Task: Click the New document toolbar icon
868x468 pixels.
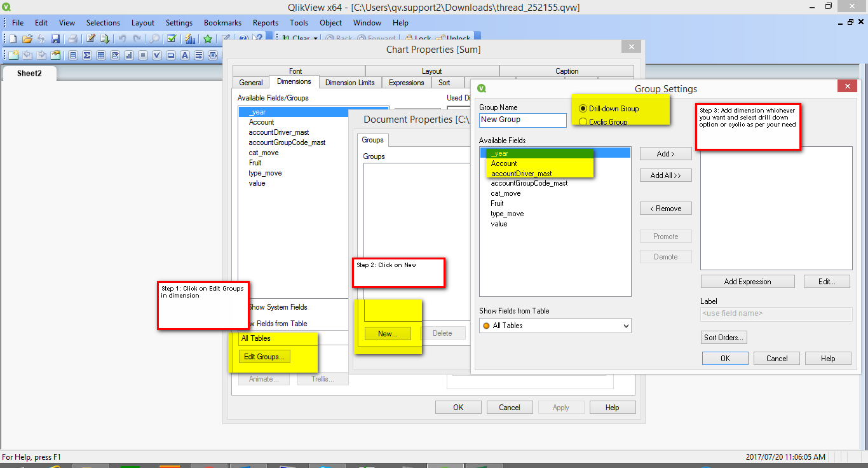Action: coord(13,39)
